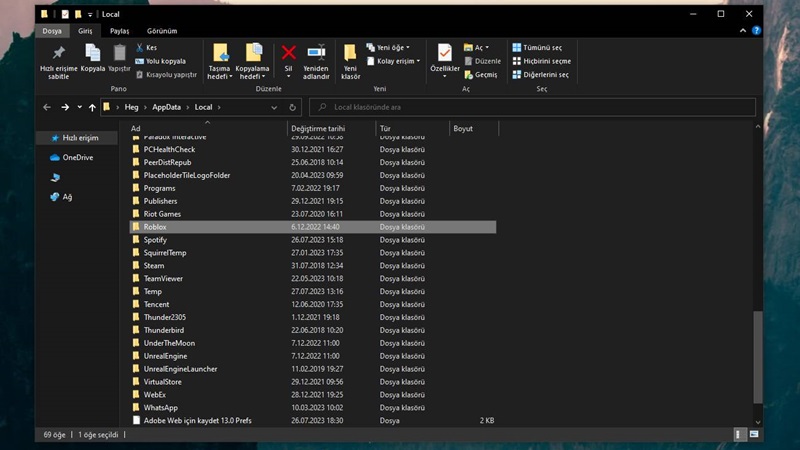The image size is (800, 450).
Task: Open Kopyalama hedefi copy-to menu
Action: pos(253,62)
